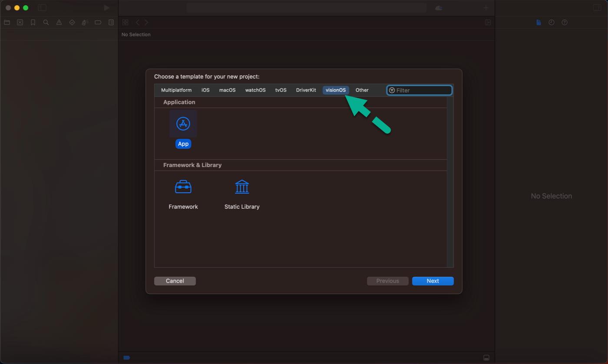The height and width of the screenshot is (364, 608).
Task: Open the Breakpoint navigator icon
Action: pos(98,22)
